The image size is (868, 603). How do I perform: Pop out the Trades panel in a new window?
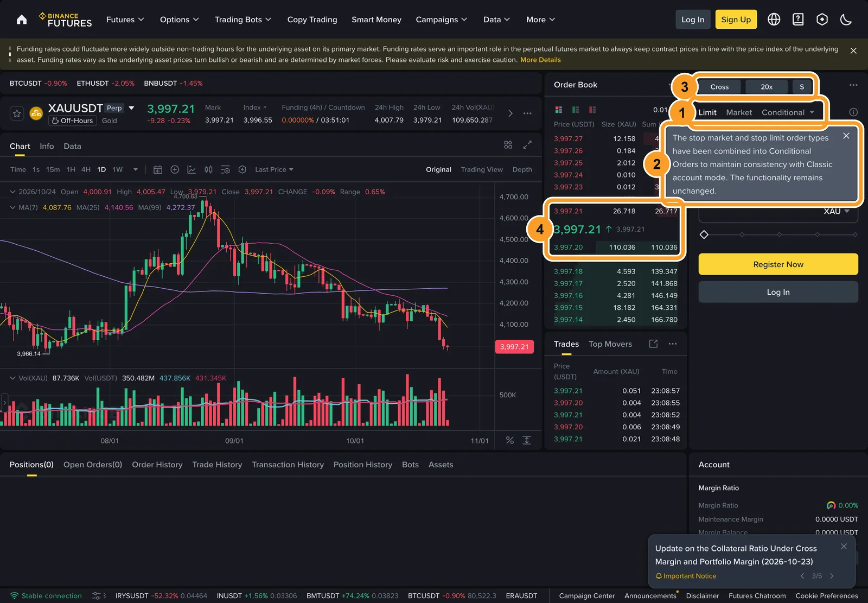[x=653, y=344]
